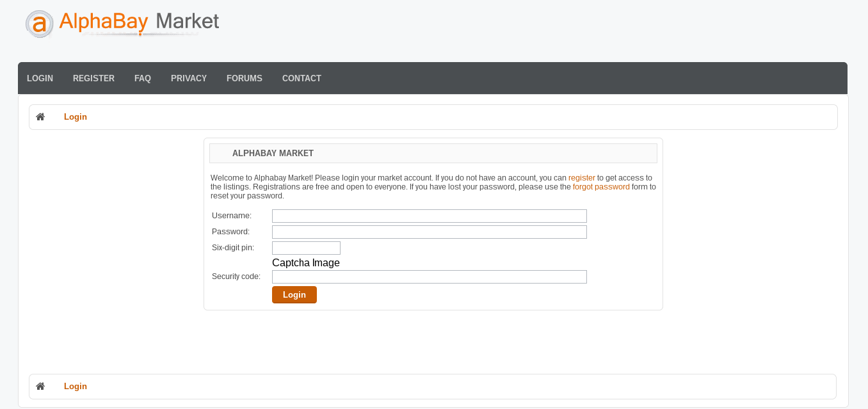This screenshot has height=409, width=868.
Task: Open the forgot password link
Action: point(601,187)
